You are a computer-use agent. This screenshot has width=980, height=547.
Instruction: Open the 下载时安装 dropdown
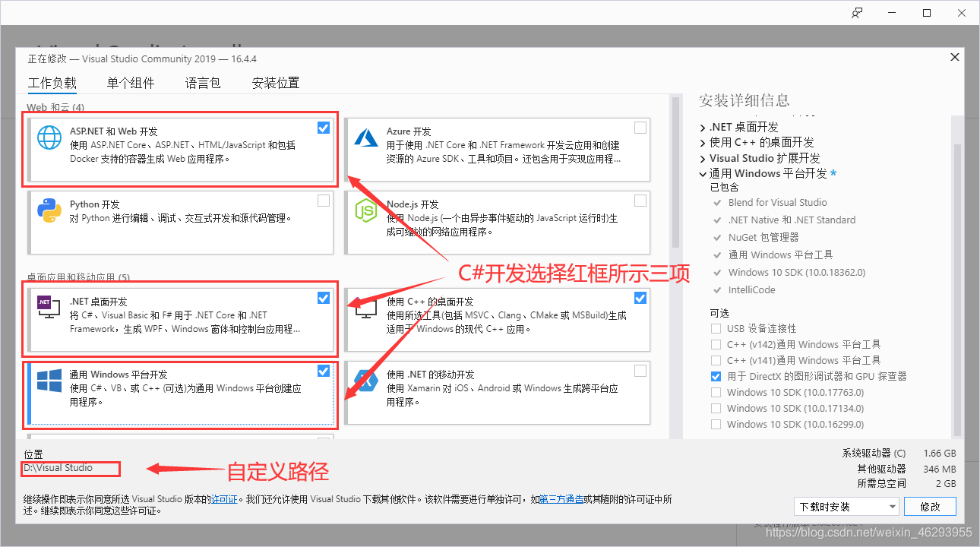point(846,507)
